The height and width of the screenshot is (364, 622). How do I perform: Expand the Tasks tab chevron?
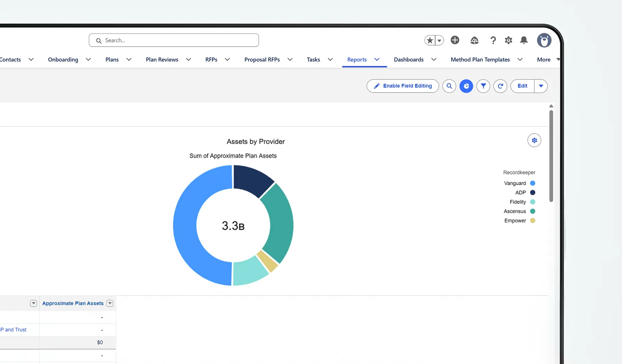[x=330, y=60]
